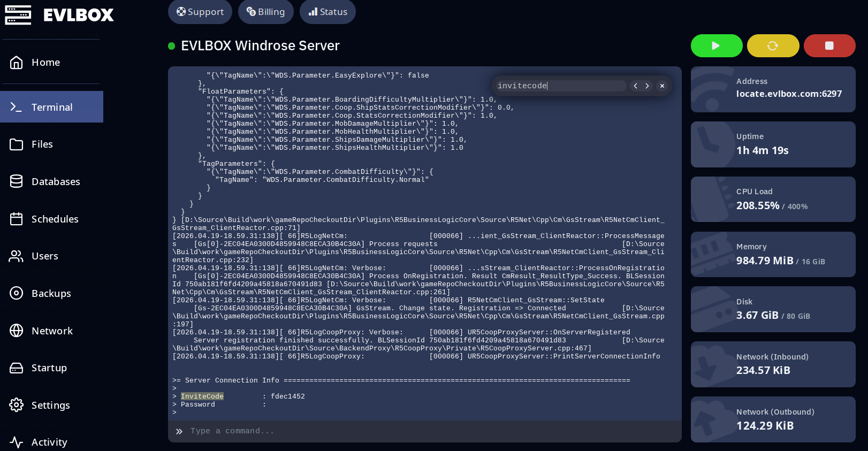The image size is (868, 451).
Task: Click the Settings gear icon
Action: pyautogui.click(x=17, y=405)
